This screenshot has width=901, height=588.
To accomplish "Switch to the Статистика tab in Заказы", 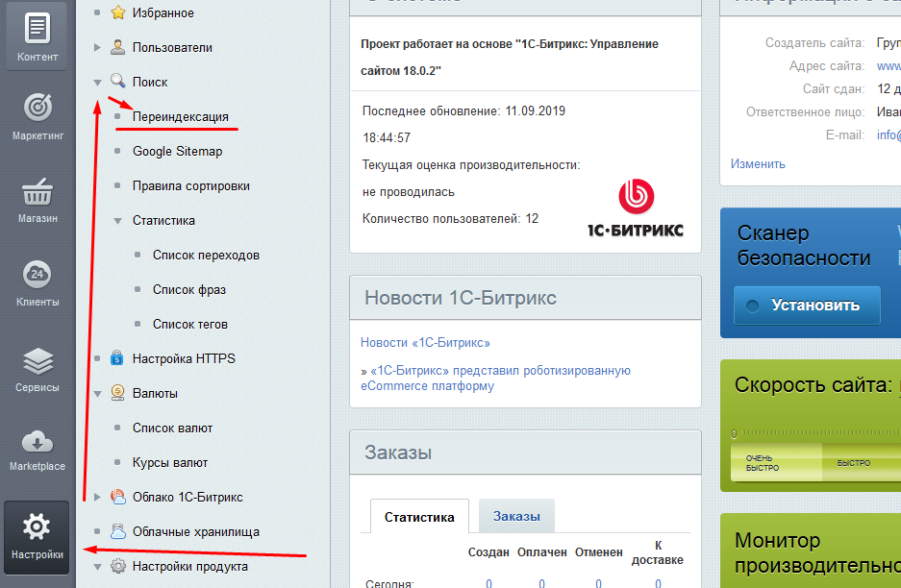I will click(x=419, y=517).
